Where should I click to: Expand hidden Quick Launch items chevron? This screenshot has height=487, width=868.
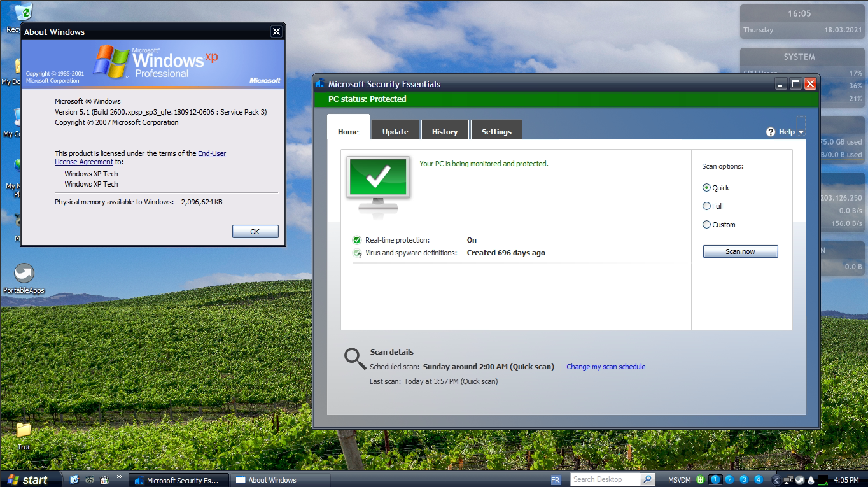coord(119,477)
